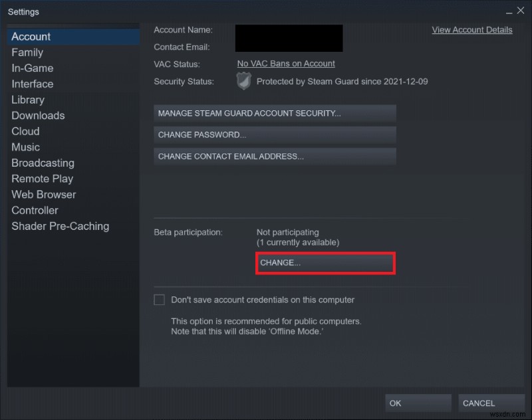Select the Account settings section

coord(30,37)
